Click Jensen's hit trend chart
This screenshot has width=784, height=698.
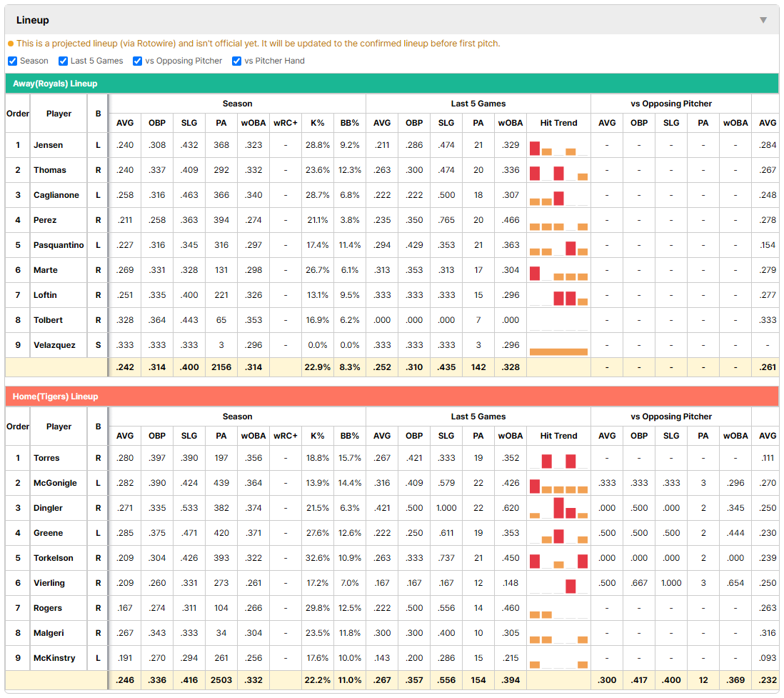tap(558, 148)
